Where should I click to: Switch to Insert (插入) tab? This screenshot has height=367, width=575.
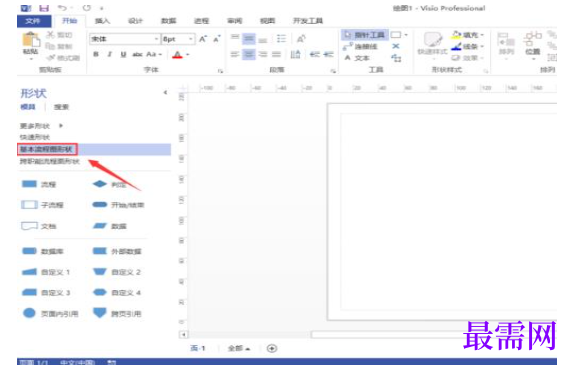(x=102, y=21)
